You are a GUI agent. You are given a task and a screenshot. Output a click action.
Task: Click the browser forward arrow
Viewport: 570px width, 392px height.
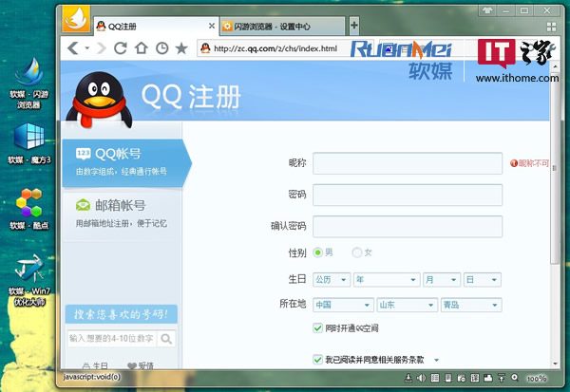point(101,48)
